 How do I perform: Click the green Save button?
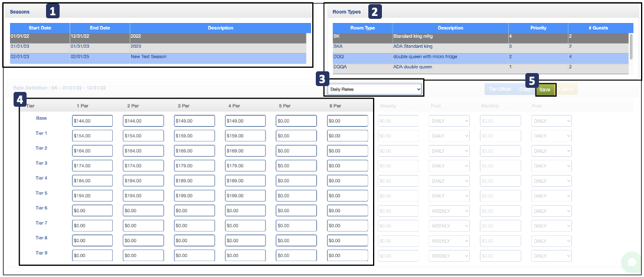point(545,90)
